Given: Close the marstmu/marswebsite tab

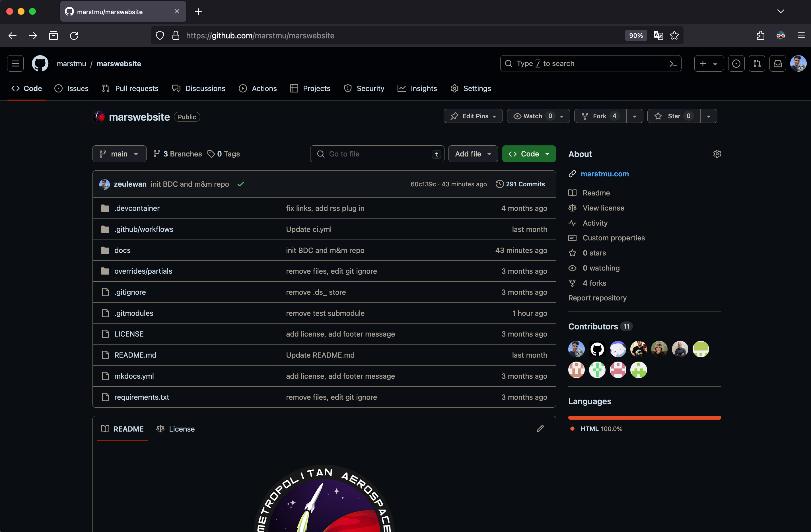Looking at the screenshot, I should point(177,12).
